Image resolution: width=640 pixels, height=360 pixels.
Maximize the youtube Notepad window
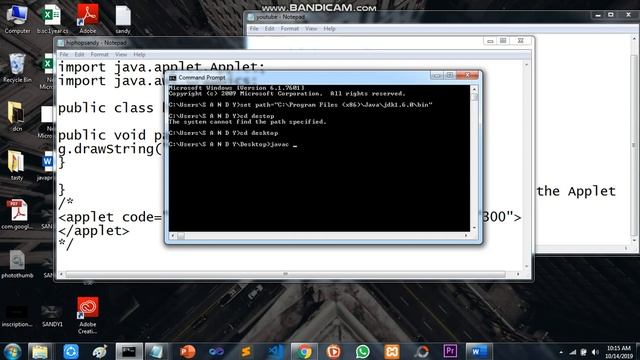pyautogui.click(x=611, y=15)
